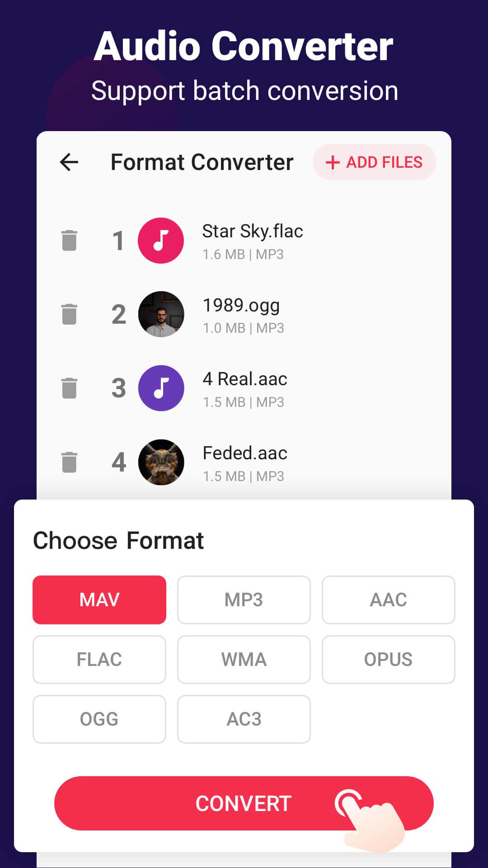The width and height of the screenshot is (488, 868).
Task: Choose the WMA format
Action: [244, 660]
